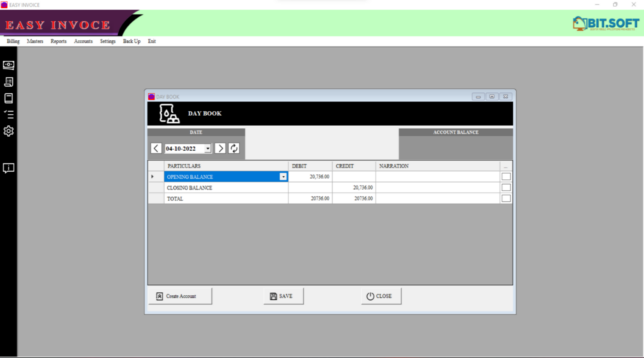Select the book icon in left sidebar
This screenshot has height=358, width=644.
(x=9, y=98)
